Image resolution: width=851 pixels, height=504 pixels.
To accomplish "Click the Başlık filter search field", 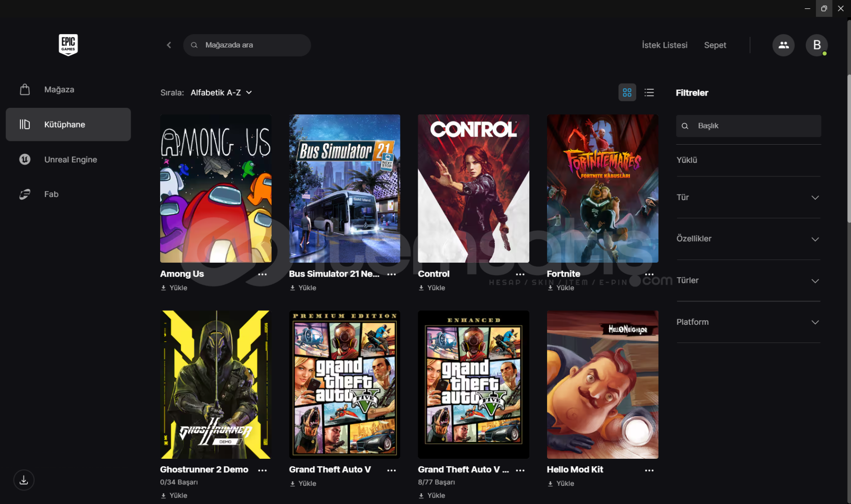I will pos(748,126).
